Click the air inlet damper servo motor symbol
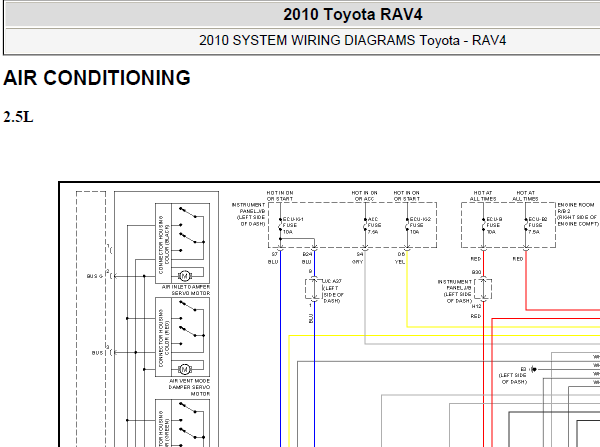 pos(185,276)
